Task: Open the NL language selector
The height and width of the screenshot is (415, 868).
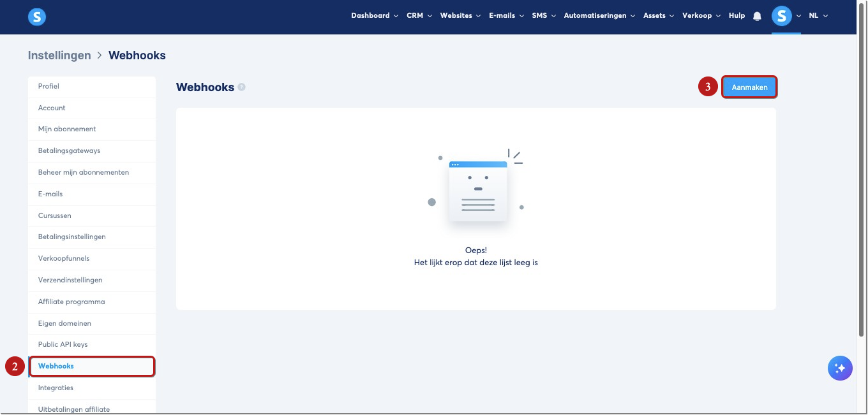Action: pos(818,16)
